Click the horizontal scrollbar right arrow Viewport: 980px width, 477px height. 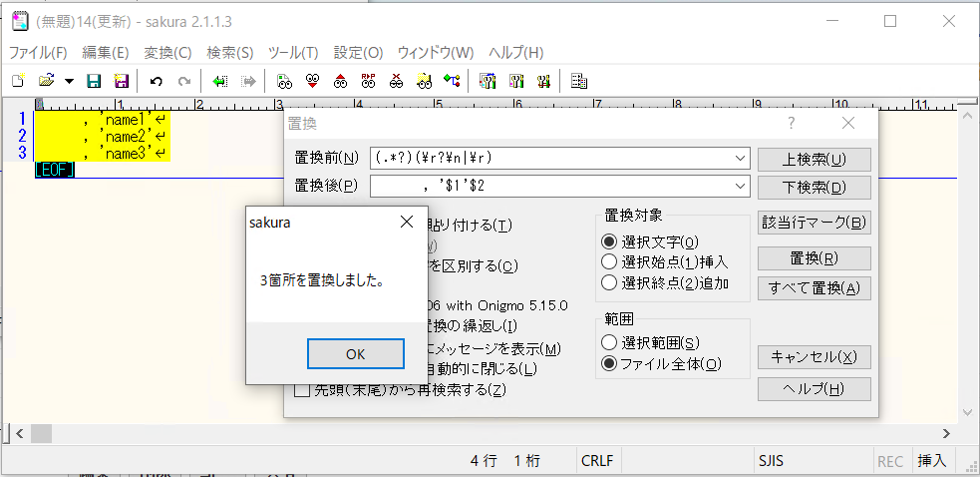coord(947,433)
